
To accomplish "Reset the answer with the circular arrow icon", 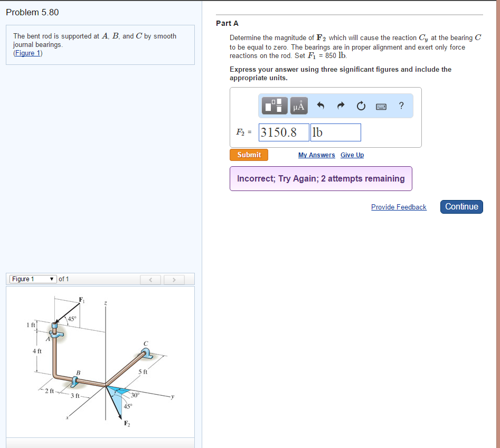I will coord(361,106).
